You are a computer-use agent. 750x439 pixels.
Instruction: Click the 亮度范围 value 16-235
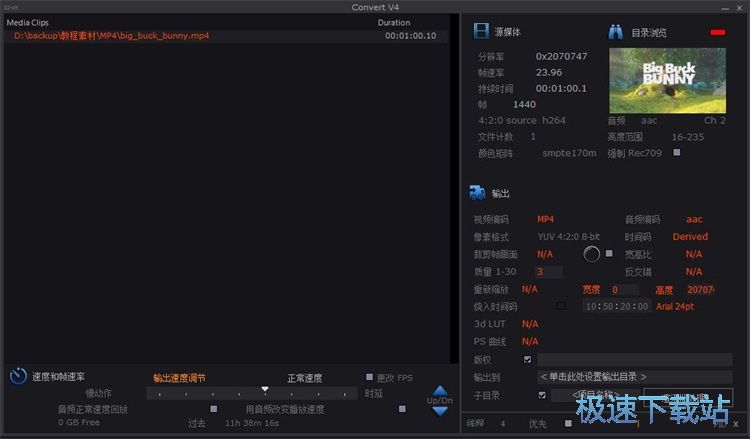(x=687, y=137)
